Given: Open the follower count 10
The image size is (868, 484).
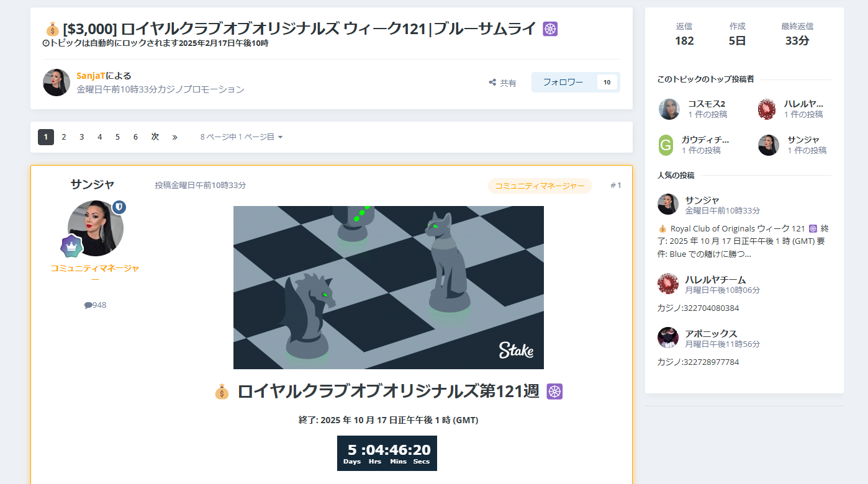Looking at the screenshot, I should pos(607,82).
